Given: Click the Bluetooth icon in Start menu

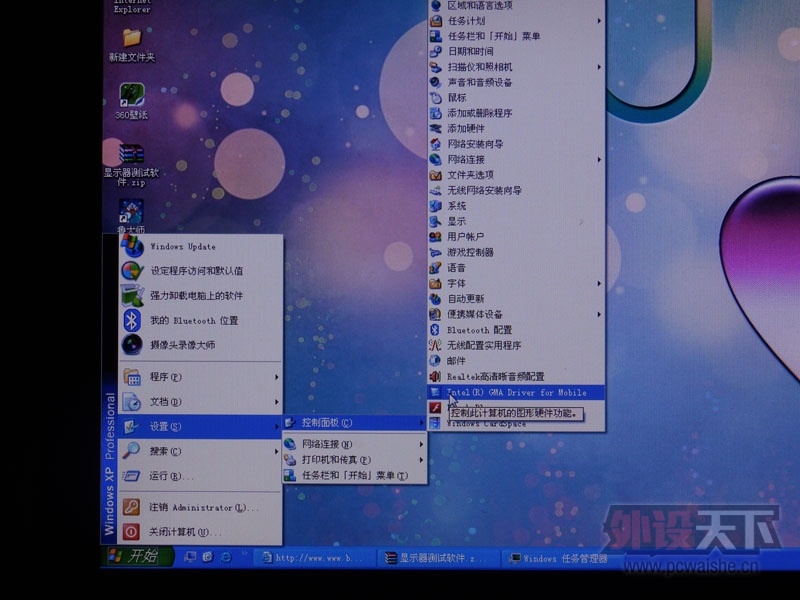Looking at the screenshot, I should pos(132,320).
